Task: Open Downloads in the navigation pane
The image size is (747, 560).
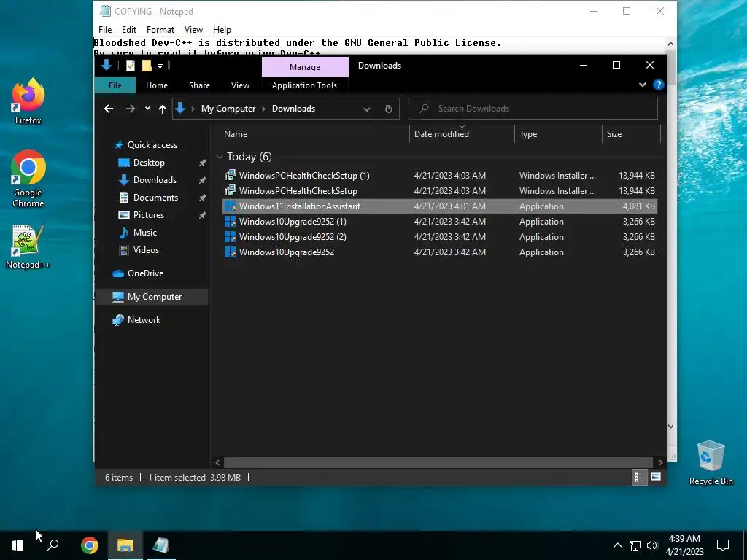Action: coord(155,180)
